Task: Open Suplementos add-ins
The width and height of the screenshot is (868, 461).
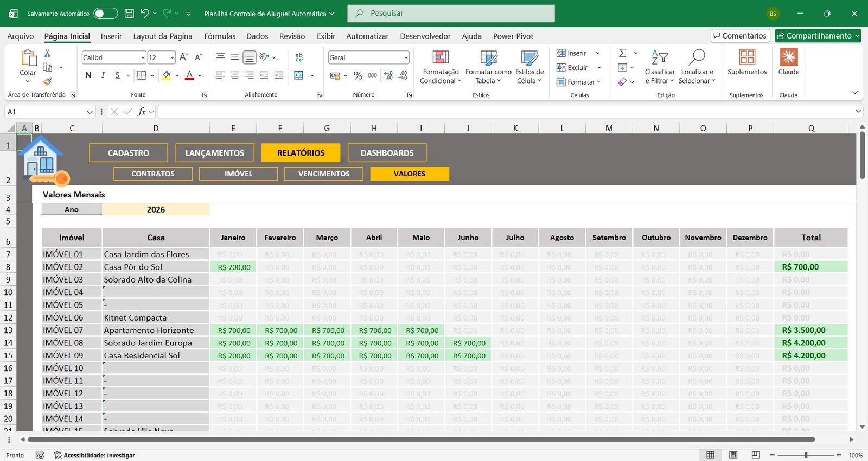Action: [747, 62]
